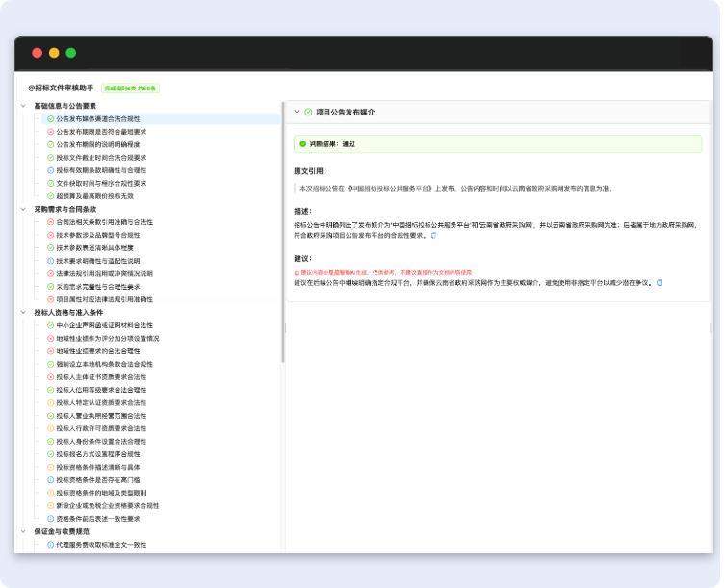Collapse the 采购需求与合同条款 tree group

click(x=23, y=209)
